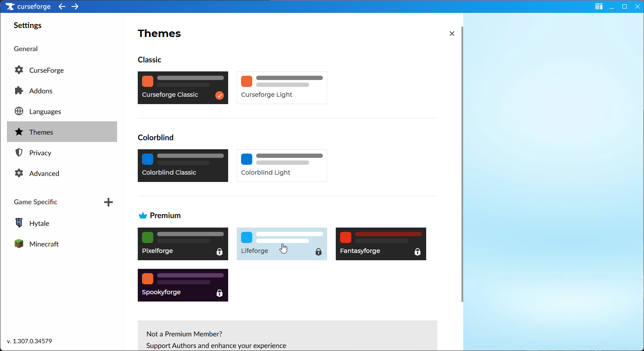Select the Colorblind Classic theme
This screenshot has width=644, height=351.
[x=183, y=166]
